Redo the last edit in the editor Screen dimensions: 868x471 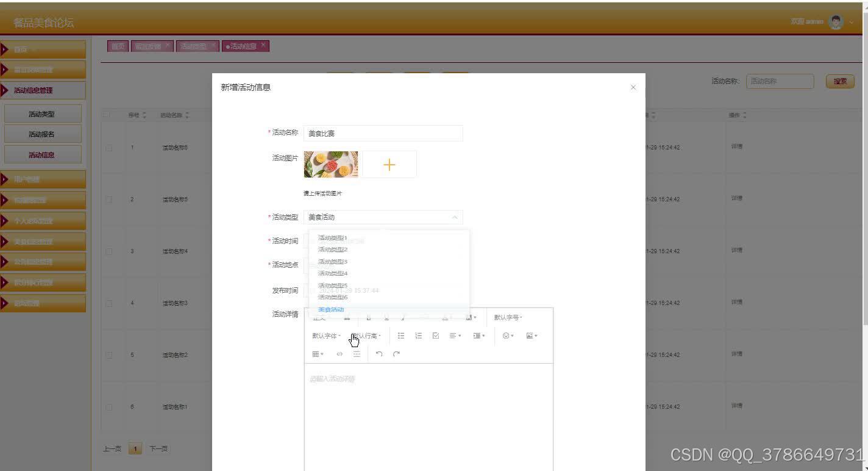point(396,354)
